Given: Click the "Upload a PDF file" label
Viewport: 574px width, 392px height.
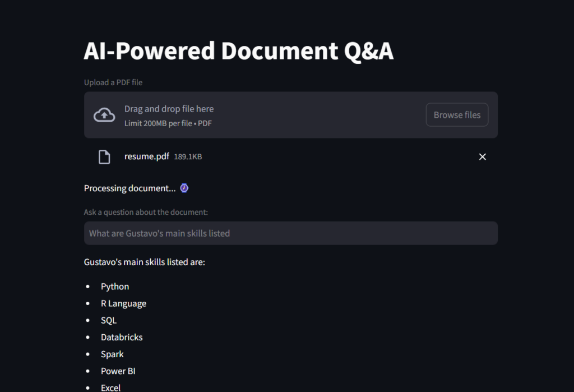Looking at the screenshot, I should click(113, 82).
